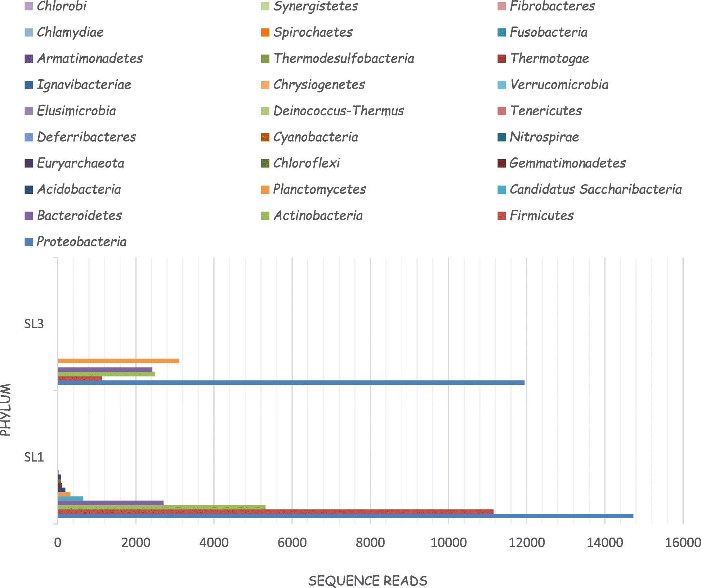Select the Chrysiogenetes legend label
The image size is (701, 588).
tap(319, 85)
